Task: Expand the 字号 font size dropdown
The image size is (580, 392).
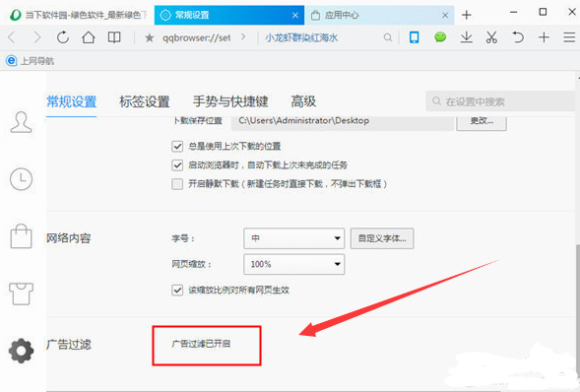Action: point(294,238)
